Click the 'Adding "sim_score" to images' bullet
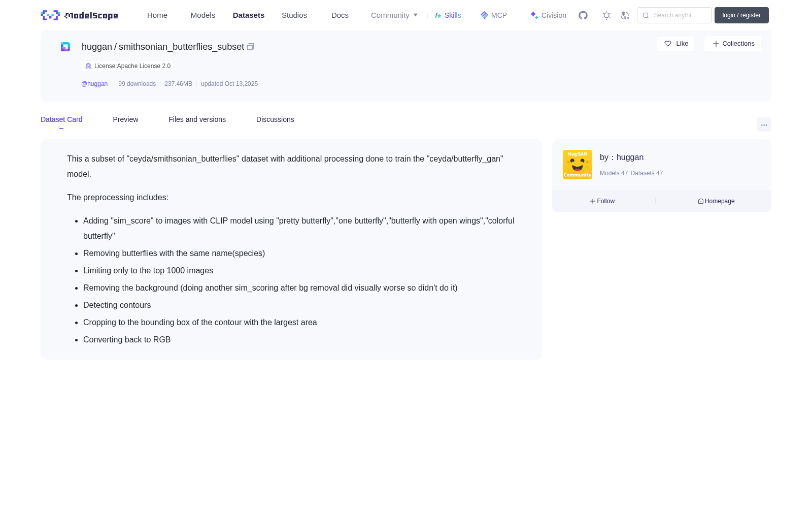This screenshot has height=508, width=812. (299, 229)
